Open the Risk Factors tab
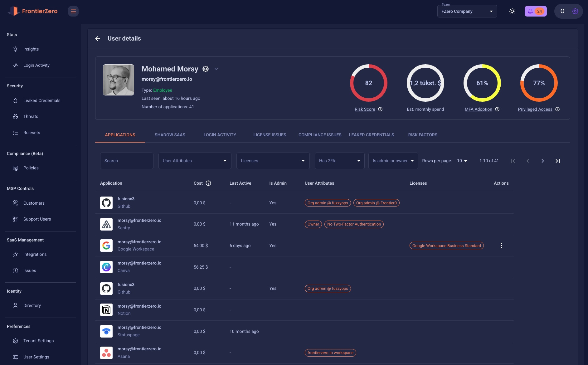Viewport: 588px width, 365px height. click(x=422, y=135)
